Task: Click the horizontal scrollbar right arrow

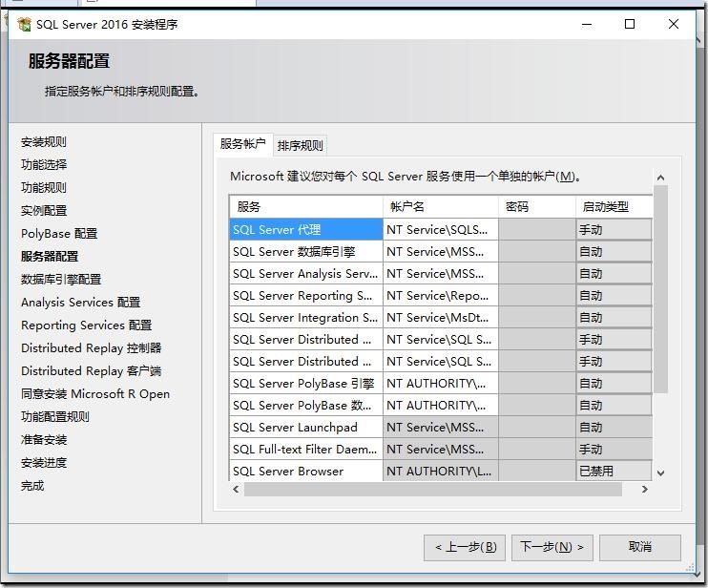Action: (645, 489)
